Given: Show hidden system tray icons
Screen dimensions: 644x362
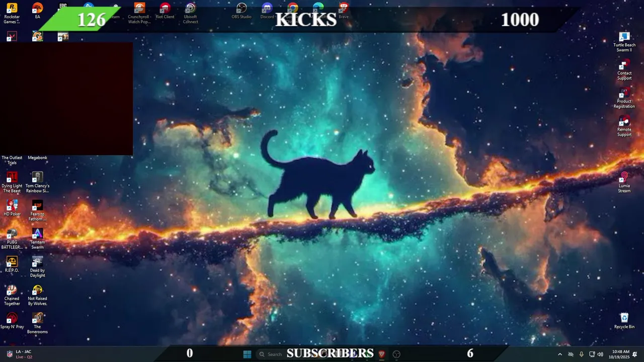Looking at the screenshot, I should [x=559, y=354].
